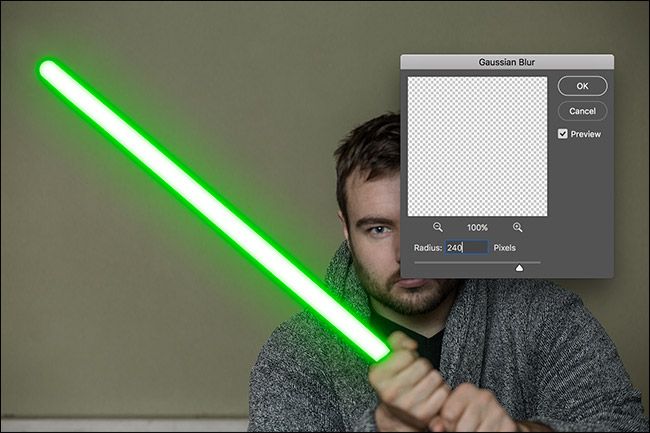The height and width of the screenshot is (433, 650).
Task: Confirm the blur with OK
Action: (x=582, y=86)
